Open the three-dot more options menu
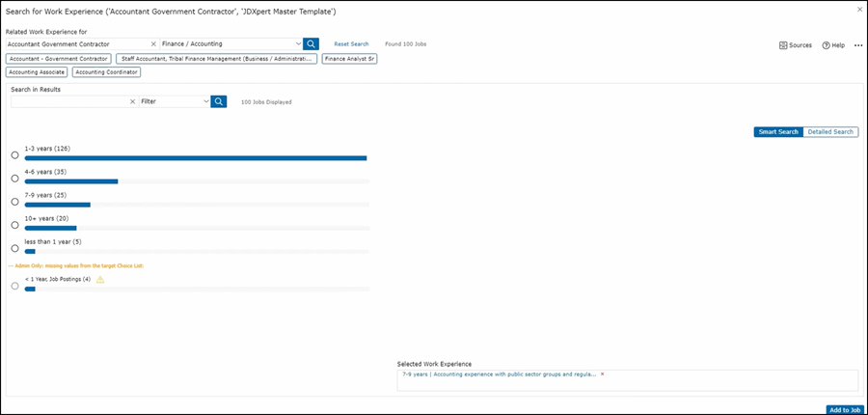Image resolution: width=868 pixels, height=415 pixels. [x=857, y=45]
